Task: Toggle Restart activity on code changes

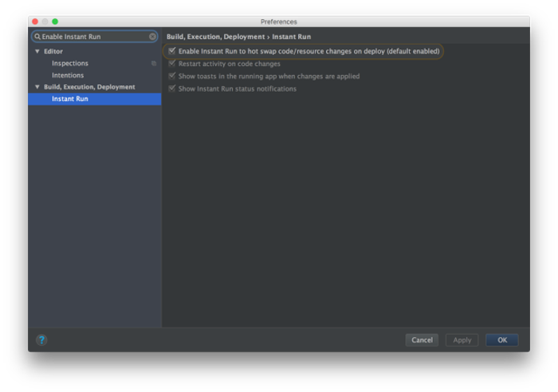Action: 172,63
